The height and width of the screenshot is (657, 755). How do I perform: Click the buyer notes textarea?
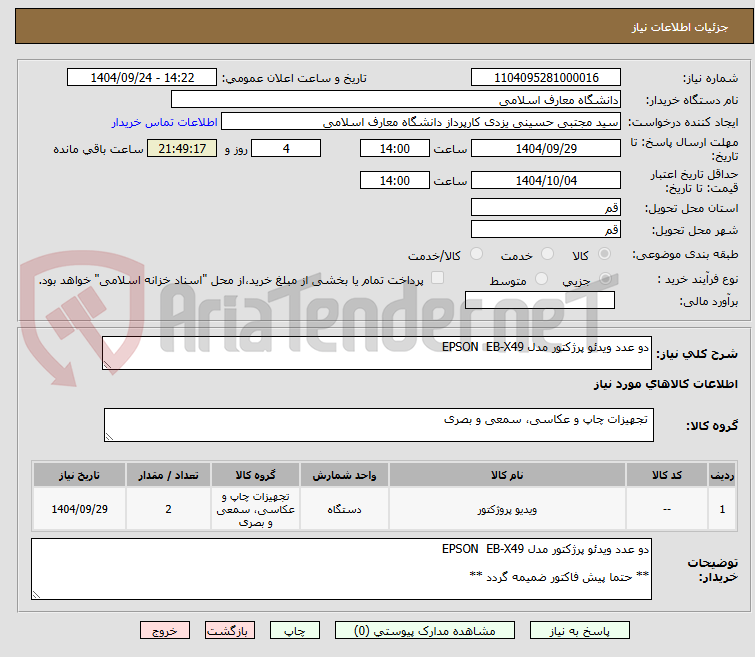341,569
